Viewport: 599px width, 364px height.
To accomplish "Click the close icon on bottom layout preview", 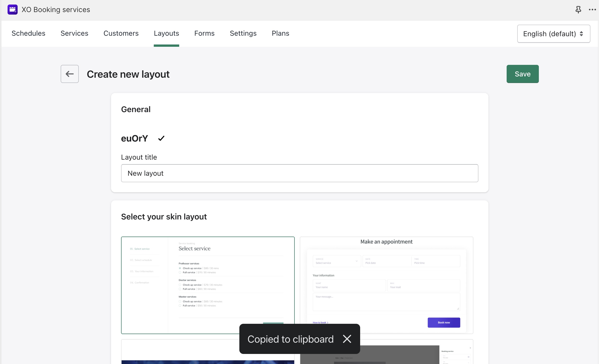I will coord(470,348).
